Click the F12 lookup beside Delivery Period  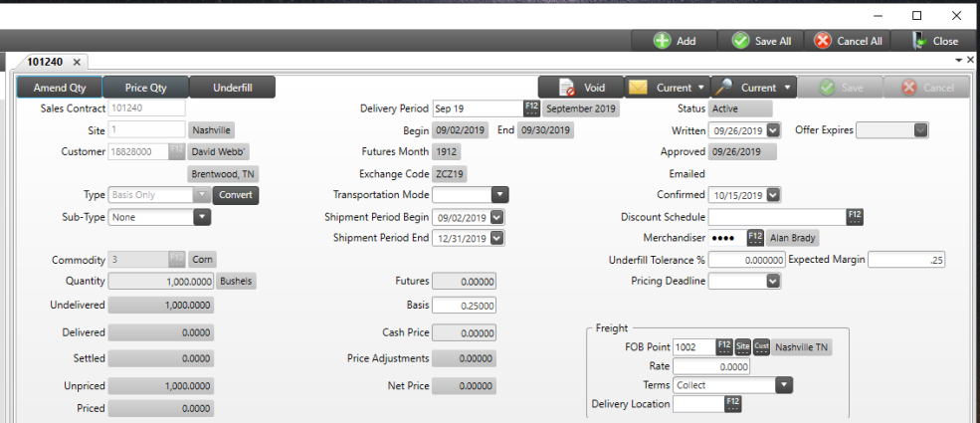tap(532, 108)
